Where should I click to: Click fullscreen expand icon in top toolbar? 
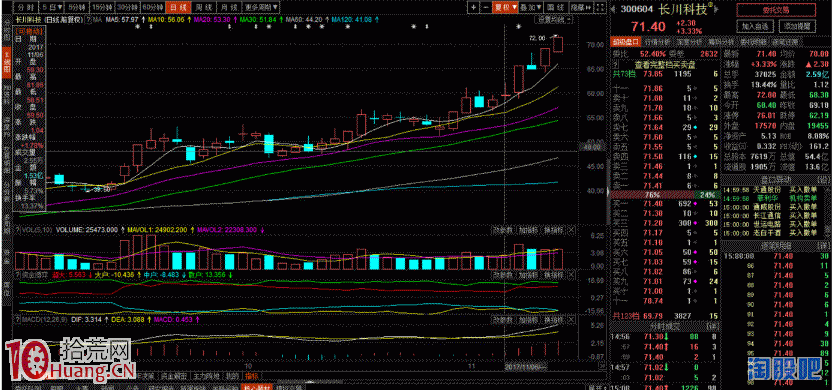click(x=599, y=7)
